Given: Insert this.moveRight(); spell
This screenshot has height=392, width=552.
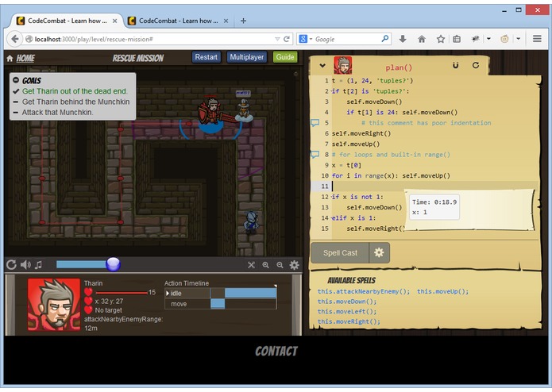Looking at the screenshot, I should (x=349, y=321).
